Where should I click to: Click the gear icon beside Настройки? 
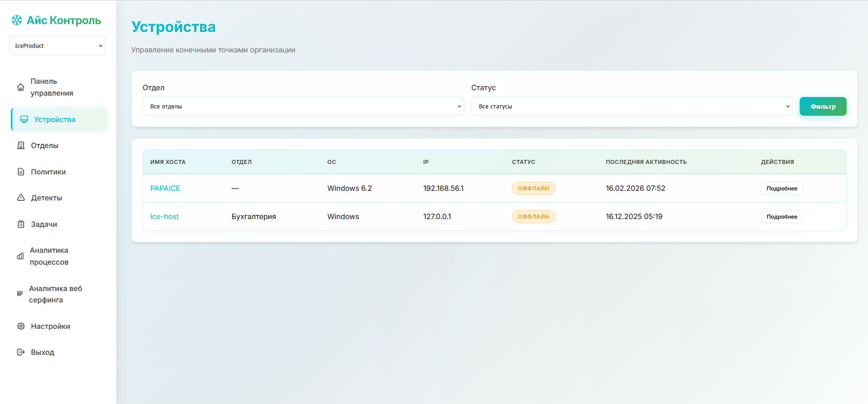pyautogui.click(x=21, y=326)
